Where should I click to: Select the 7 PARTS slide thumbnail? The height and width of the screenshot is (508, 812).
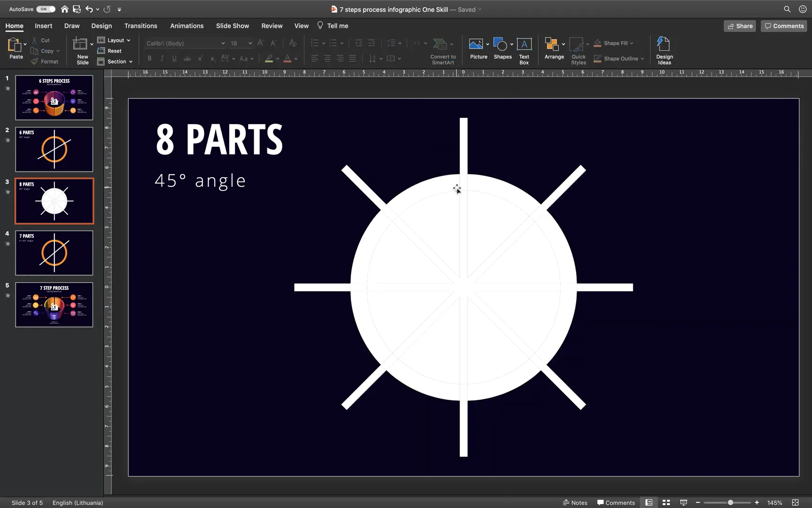pos(54,253)
